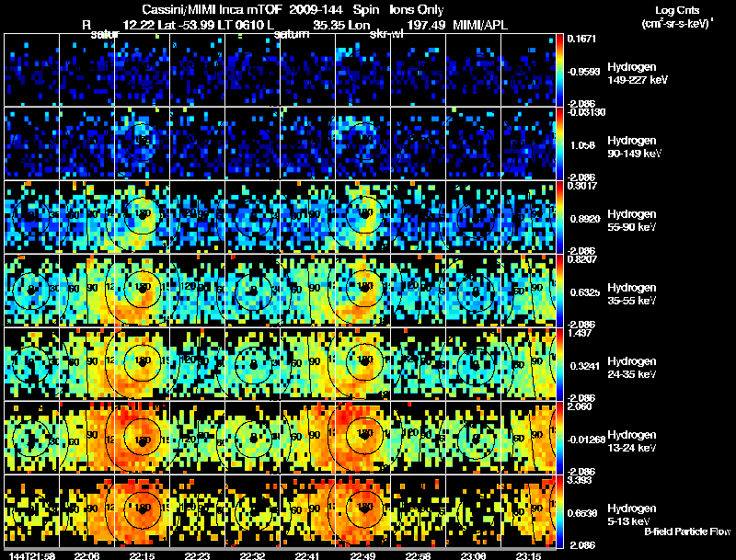Click the '2009-144' date in title
This screenshot has height=560, width=736.
point(316,9)
